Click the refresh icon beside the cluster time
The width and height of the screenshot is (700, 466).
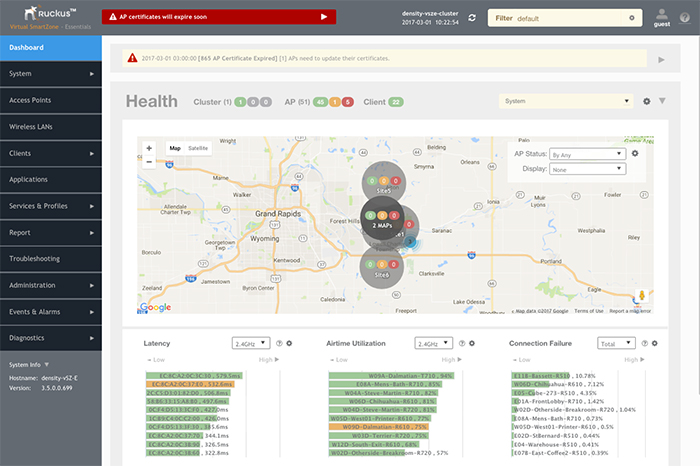pyautogui.click(x=472, y=17)
